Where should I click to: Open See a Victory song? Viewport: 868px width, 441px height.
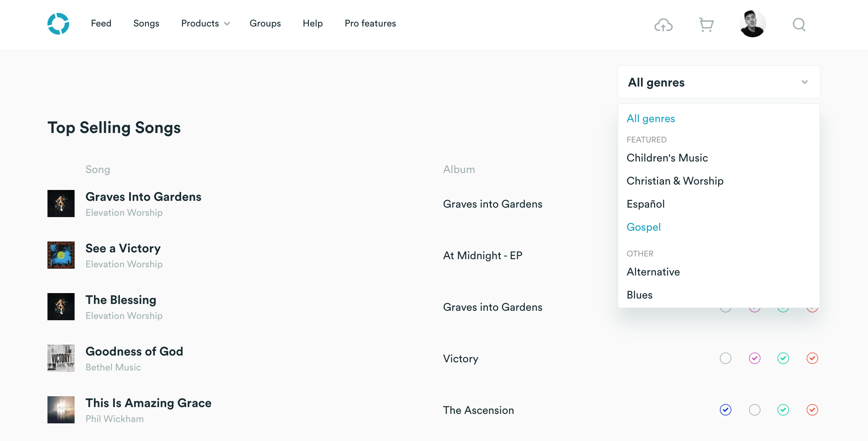123,248
